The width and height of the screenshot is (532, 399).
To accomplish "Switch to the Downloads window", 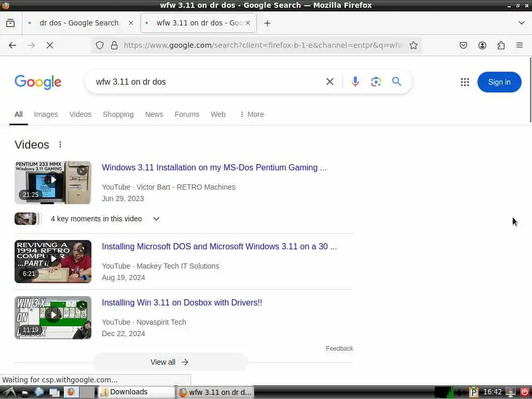I will click(137, 392).
